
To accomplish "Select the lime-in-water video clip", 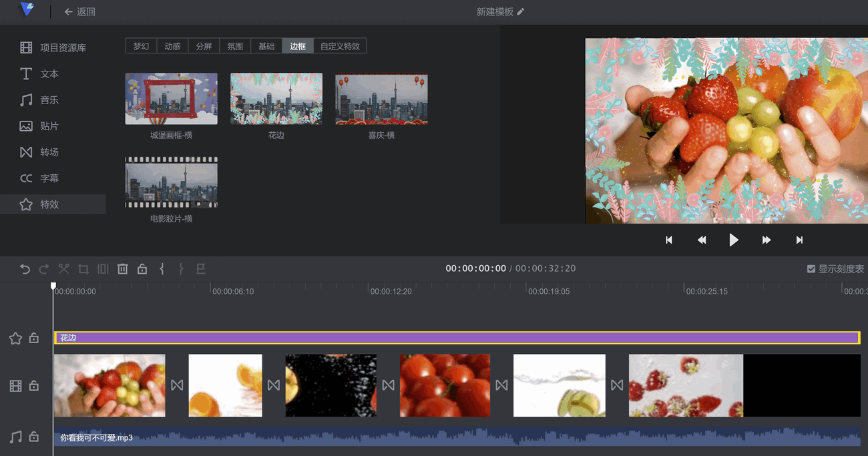I will click(560, 385).
